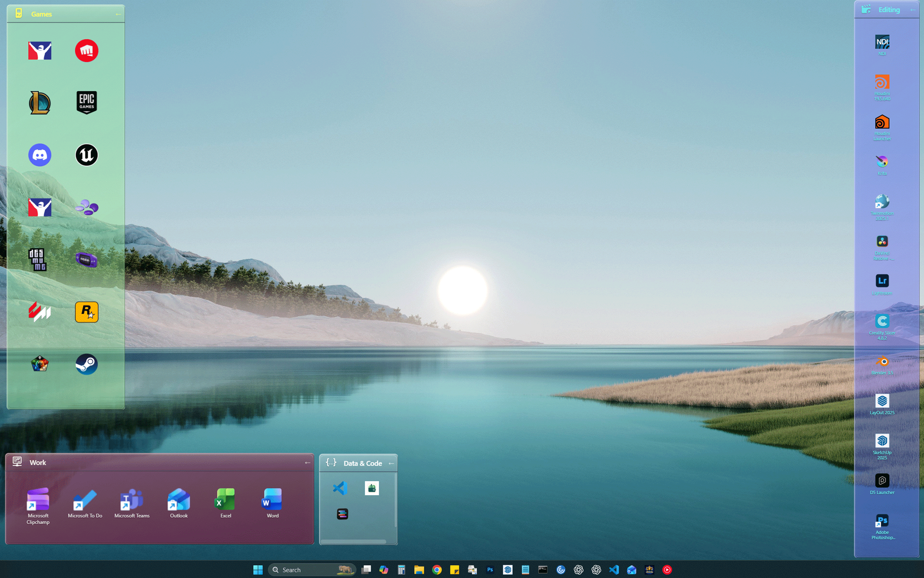
Task: Open the Command Prompt taskbar icon
Action: tap(543, 570)
